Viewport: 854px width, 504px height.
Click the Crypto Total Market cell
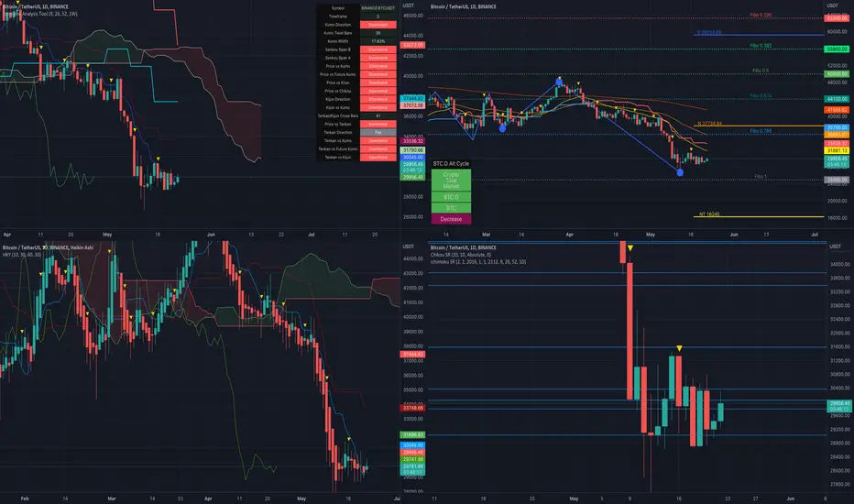[451, 181]
